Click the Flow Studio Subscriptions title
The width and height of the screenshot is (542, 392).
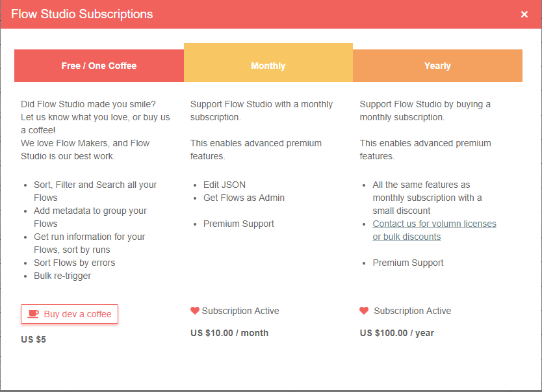[82, 14]
